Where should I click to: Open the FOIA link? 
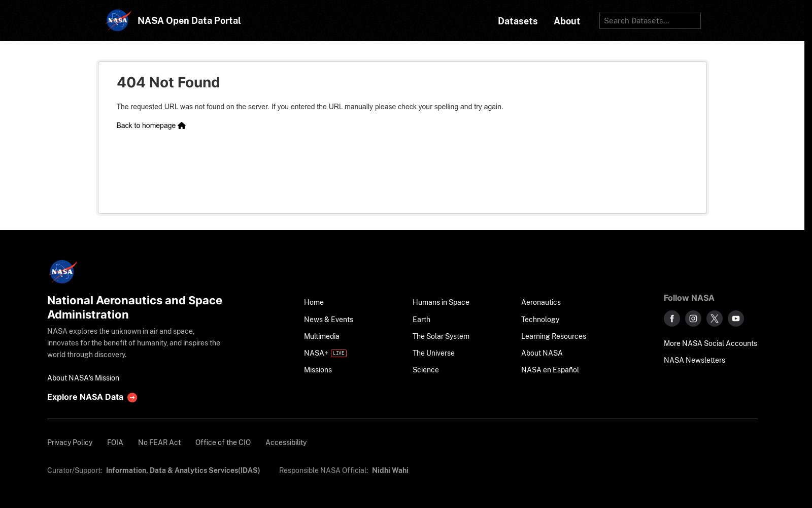click(x=115, y=442)
